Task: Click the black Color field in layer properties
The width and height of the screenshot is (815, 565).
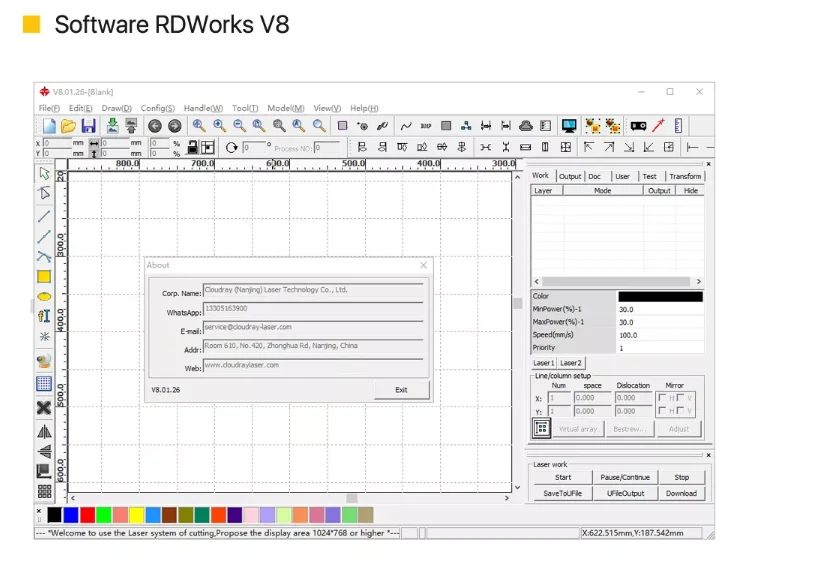Action: click(x=660, y=296)
